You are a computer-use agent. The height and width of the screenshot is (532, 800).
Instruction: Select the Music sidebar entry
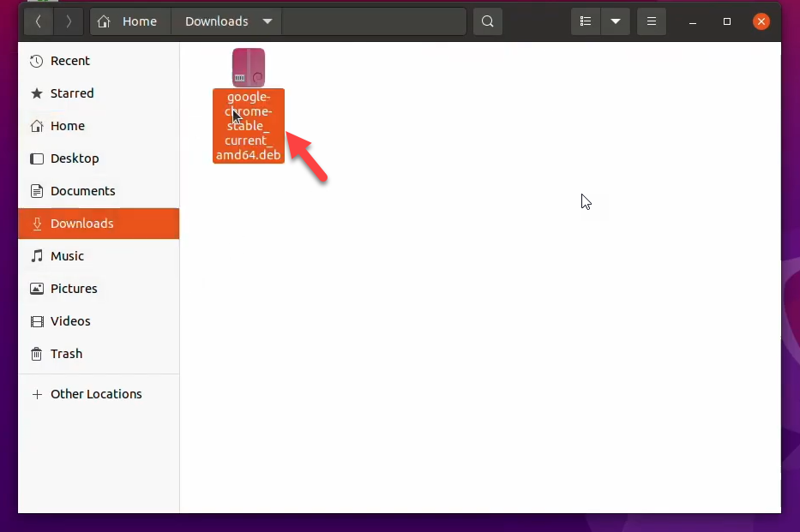click(x=67, y=256)
